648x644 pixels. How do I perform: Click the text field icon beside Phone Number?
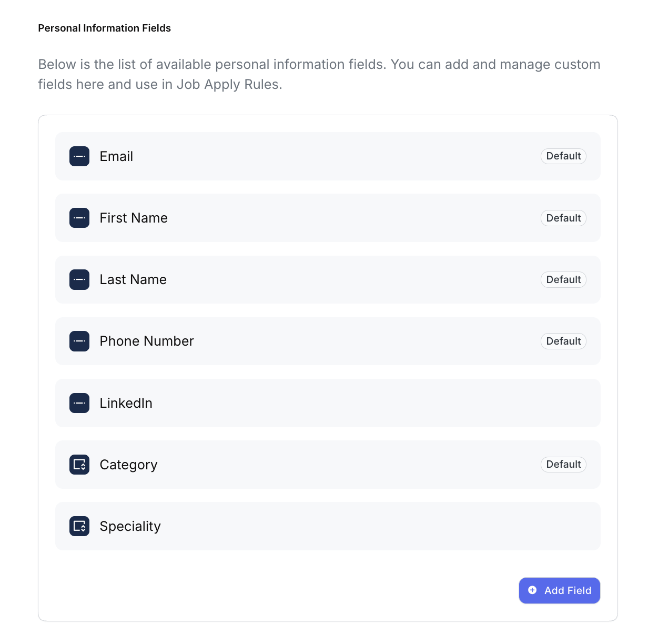(x=79, y=341)
